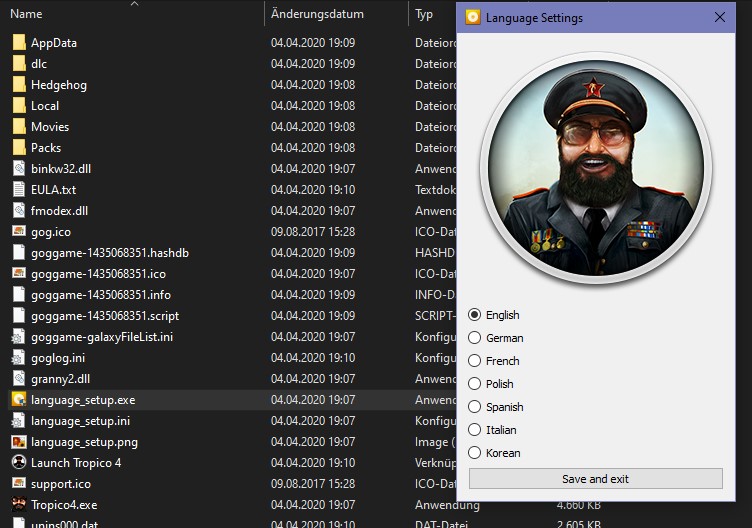The width and height of the screenshot is (752, 528).
Task: Select the goggame-1435068351.hashdb file icon
Action: pyautogui.click(x=19, y=252)
